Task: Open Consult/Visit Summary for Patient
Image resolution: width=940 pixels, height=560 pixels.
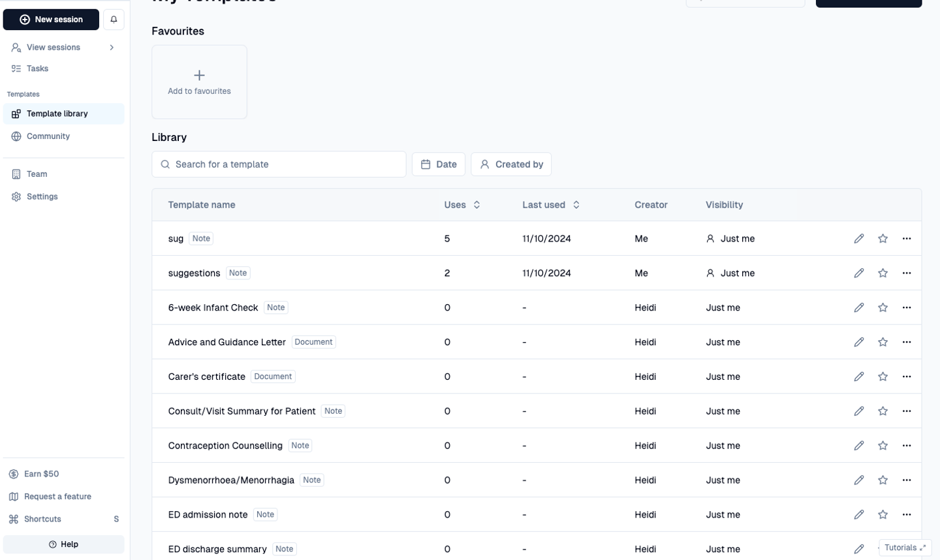Action: coord(242,412)
